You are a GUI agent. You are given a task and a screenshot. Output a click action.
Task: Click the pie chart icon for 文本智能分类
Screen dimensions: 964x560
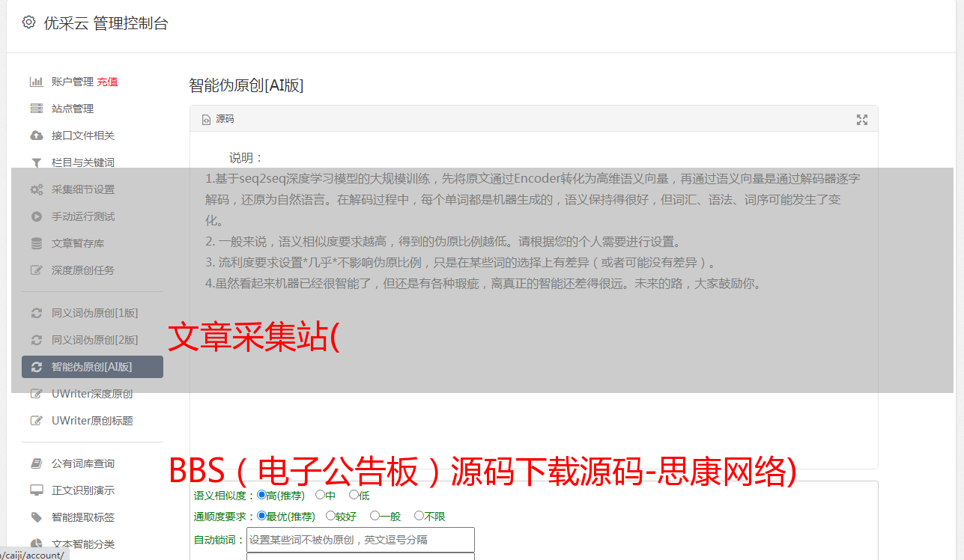point(36,544)
